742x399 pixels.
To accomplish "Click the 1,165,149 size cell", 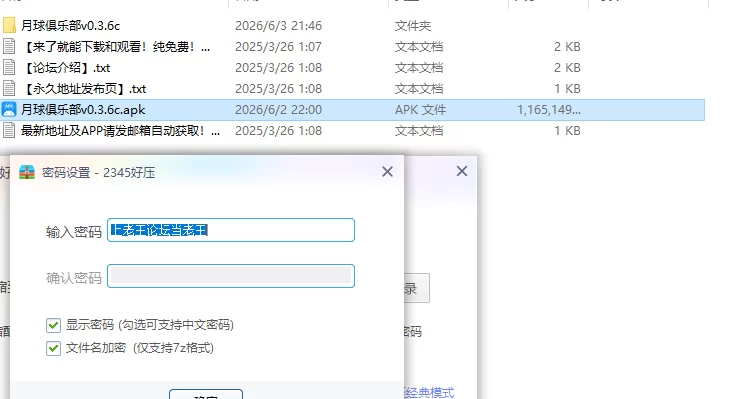I will (x=549, y=110).
